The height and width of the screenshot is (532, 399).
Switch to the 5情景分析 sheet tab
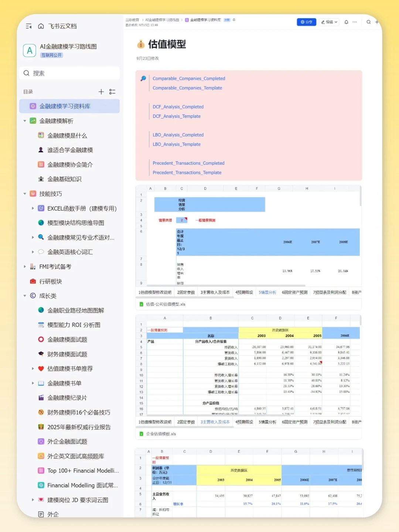[x=267, y=292]
